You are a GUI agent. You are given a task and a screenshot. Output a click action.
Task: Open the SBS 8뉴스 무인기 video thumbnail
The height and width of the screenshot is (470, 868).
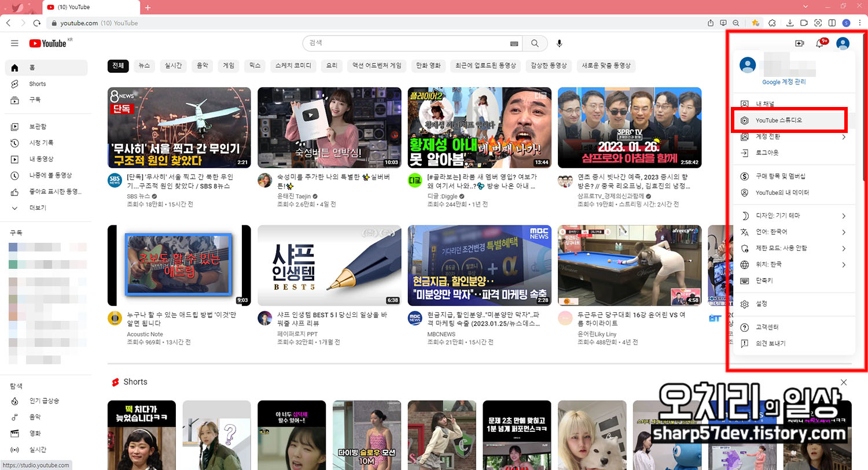(179, 128)
